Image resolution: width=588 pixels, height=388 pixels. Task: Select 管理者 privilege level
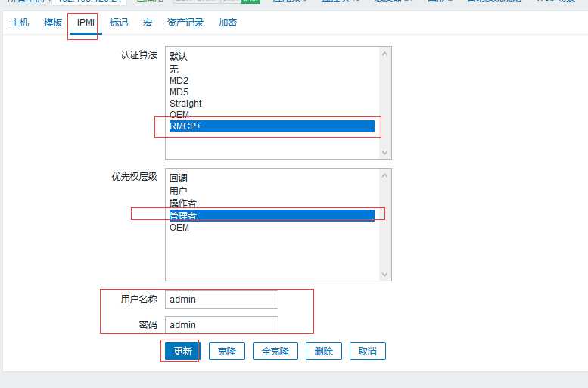pyautogui.click(x=272, y=216)
